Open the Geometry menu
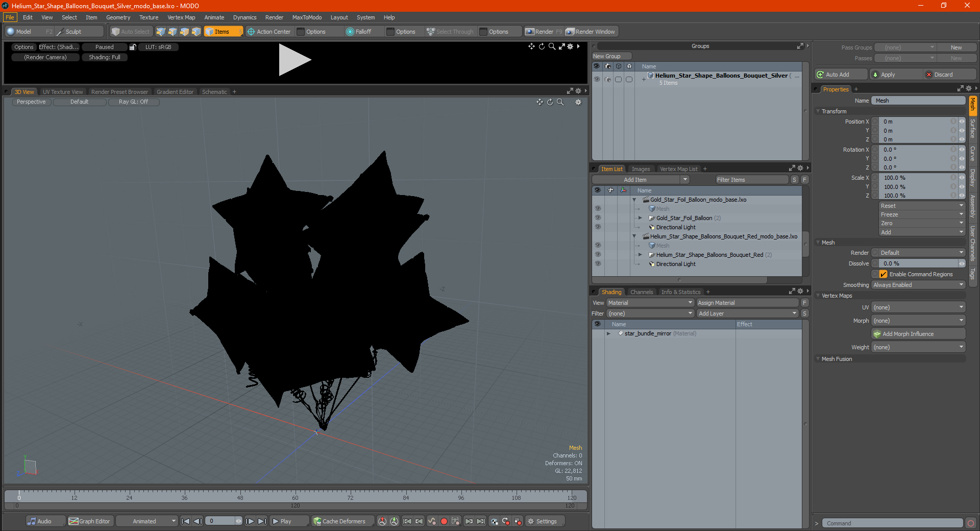The width and height of the screenshot is (980, 531). 118,17
